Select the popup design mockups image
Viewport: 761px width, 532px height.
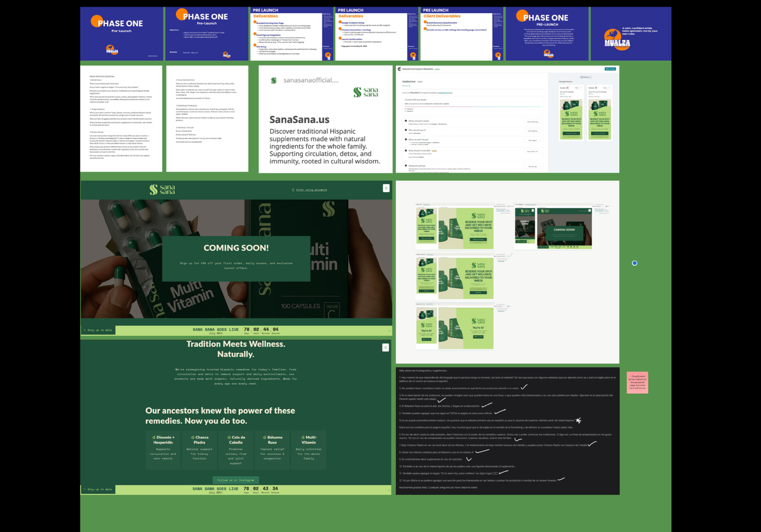507,272
